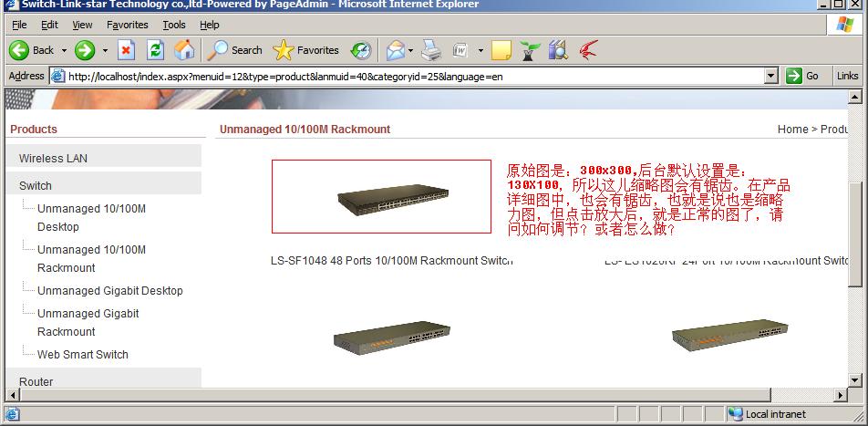Viewport: 868px width, 426px height.
Task: Open Wireless LAN product category
Action: (x=53, y=158)
